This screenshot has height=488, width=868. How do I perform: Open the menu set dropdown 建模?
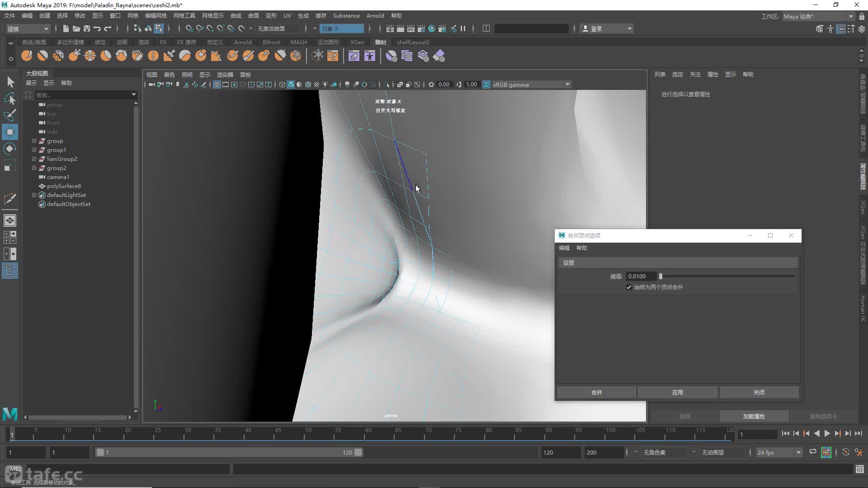[28, 28]
